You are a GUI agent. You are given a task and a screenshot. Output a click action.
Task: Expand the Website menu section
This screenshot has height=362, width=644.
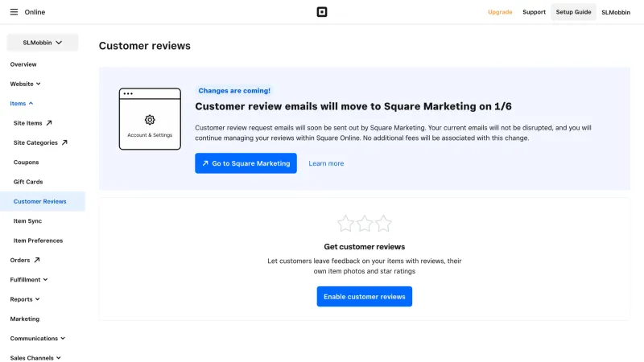point(26,84)
